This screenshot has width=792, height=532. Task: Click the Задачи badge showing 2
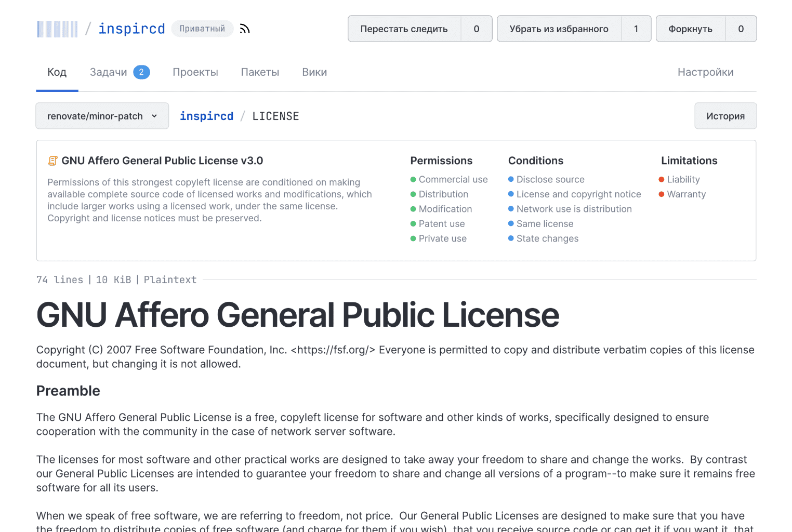[141, 72]
